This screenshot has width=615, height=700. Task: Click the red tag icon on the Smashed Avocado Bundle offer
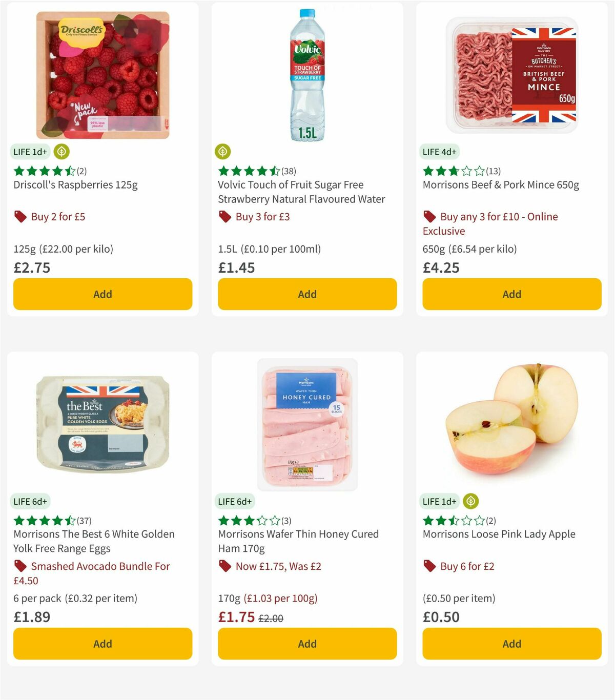[20, 566]
